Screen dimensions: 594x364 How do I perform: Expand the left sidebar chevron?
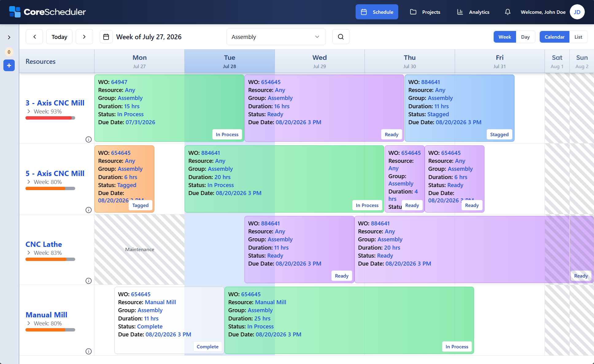(9, 37)
